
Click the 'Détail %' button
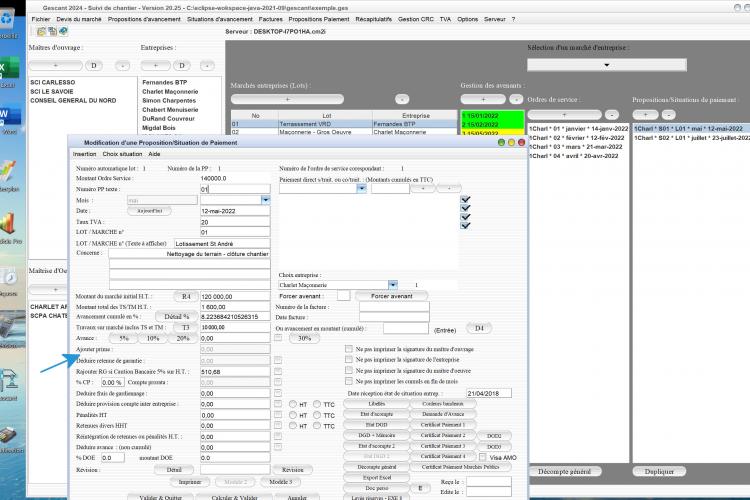coord(176,317)
